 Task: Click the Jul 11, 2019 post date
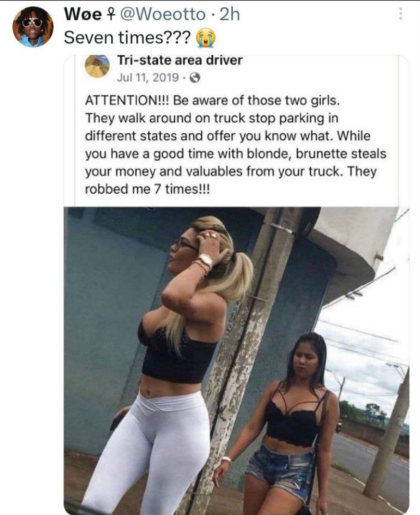click(148, 77)
